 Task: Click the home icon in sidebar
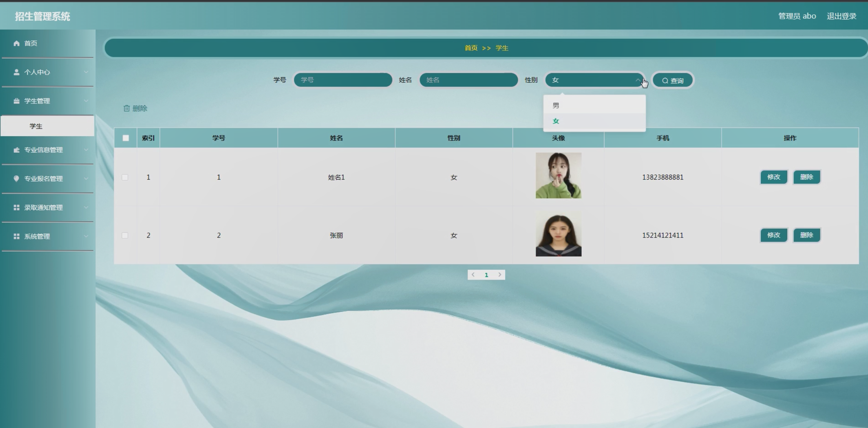[17, 43]
